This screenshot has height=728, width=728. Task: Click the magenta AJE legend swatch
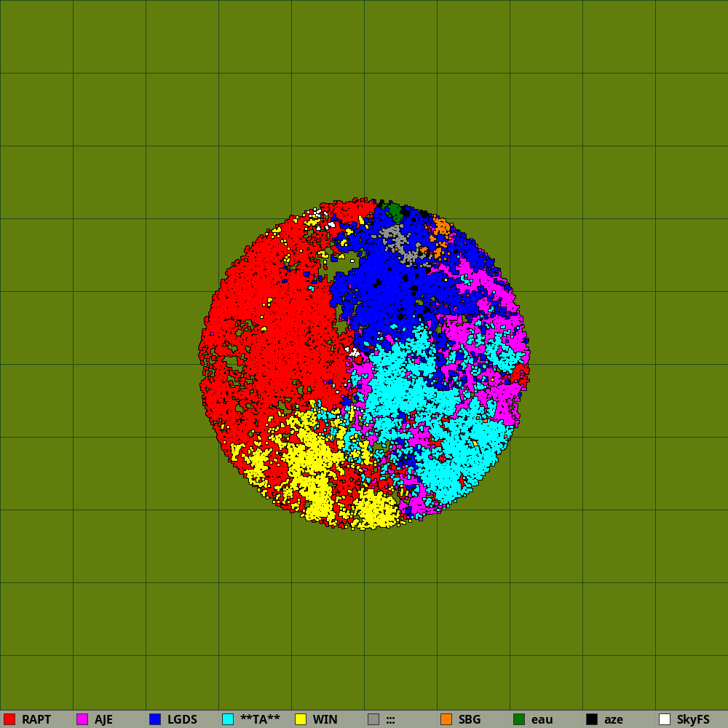(82, 719)
